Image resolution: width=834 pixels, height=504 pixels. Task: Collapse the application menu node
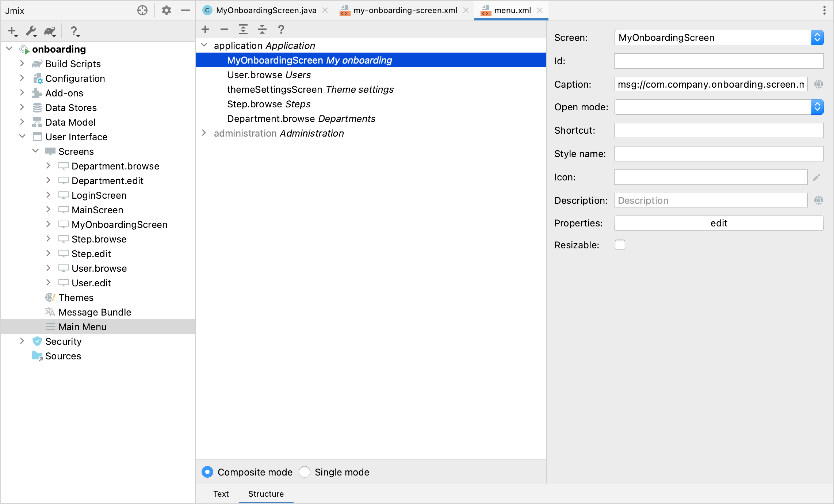click(x=204, y=45)
